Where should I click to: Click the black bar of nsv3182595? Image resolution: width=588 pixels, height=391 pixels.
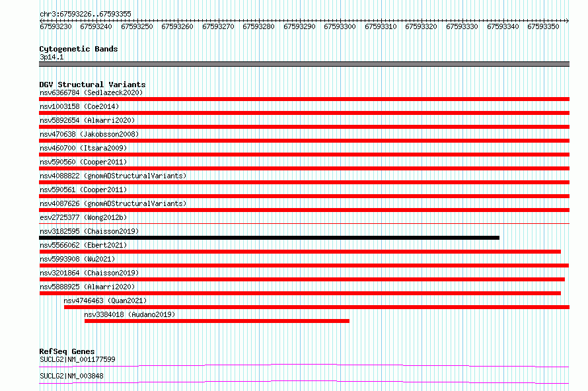click(270, 238)
